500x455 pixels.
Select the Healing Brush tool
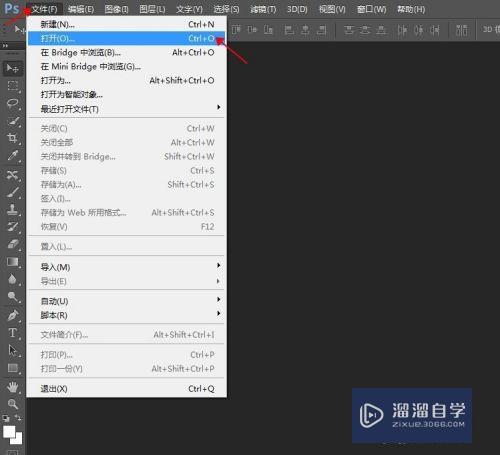(x=13, y=175)
